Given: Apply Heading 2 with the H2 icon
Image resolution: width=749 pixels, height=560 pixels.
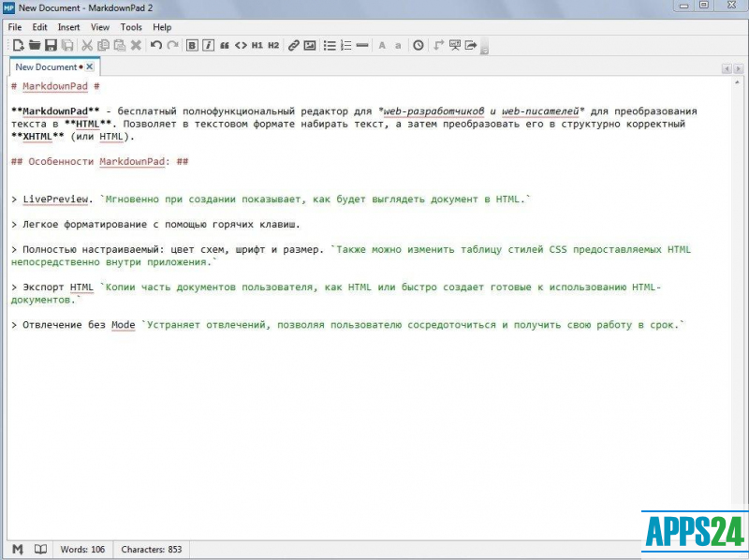Looking at the screenshot, I should tap(273, 45).
